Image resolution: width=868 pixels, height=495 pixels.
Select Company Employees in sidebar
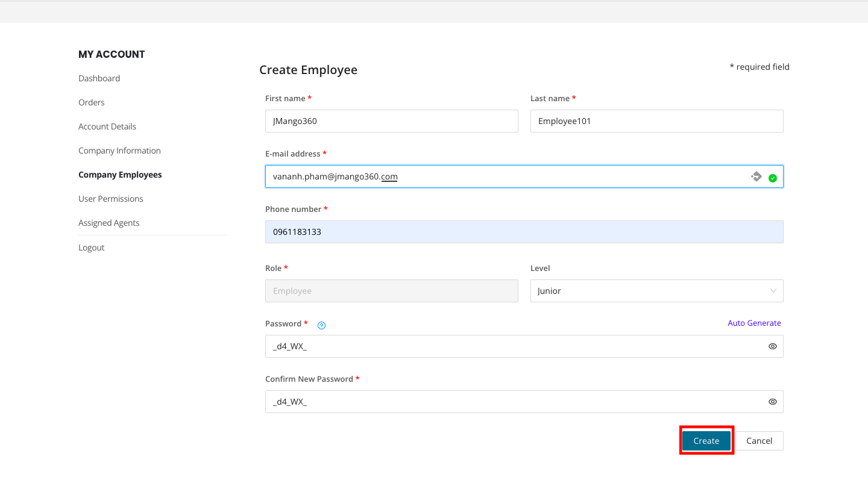click(120, 175)
